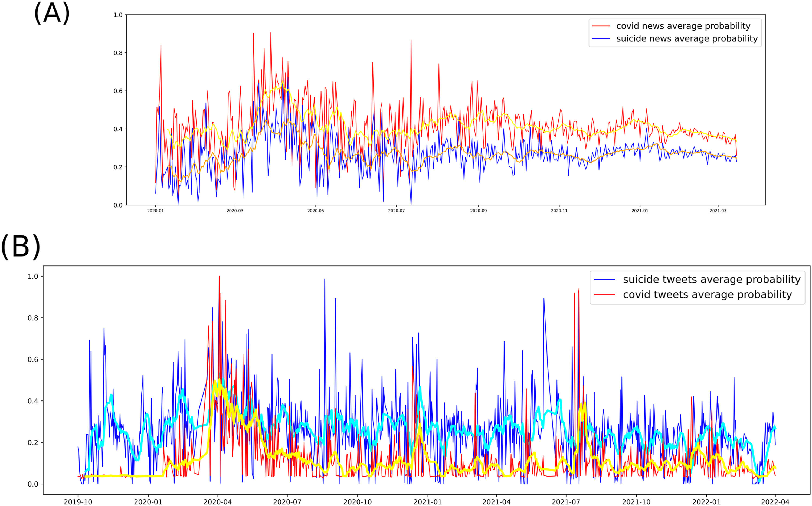Click the blue line swatch in chart A legend
This screenshot has width=812, height=506.
601,39
